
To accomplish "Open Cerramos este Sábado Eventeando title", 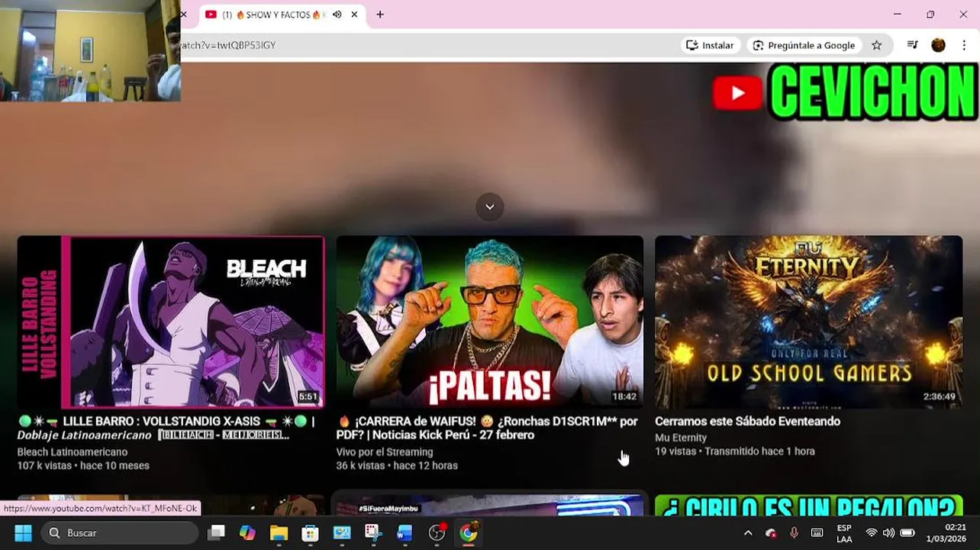I will (747, 421).
